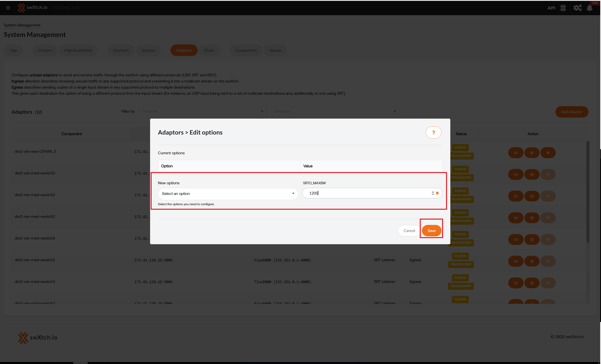Switch to the Flows tab

tap(209, 50)
